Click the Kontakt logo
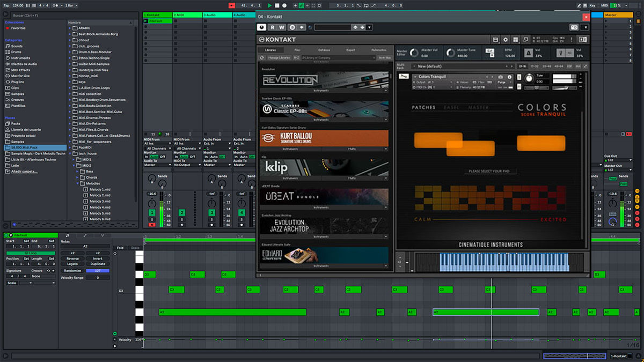Viewport: 644px width, 362px height. 277,40
